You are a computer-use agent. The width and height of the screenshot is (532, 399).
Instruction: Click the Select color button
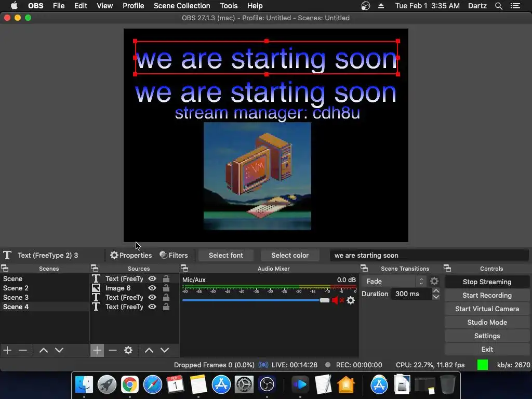coord(290,255)
